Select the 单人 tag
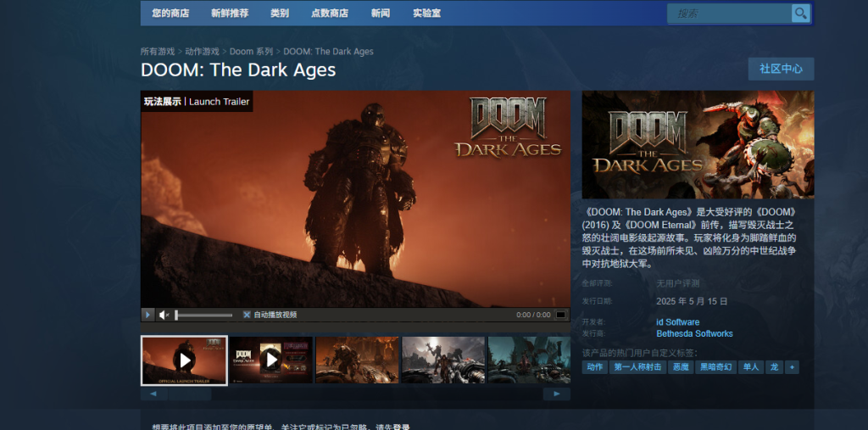868x430 pixels. coord(751,367)
